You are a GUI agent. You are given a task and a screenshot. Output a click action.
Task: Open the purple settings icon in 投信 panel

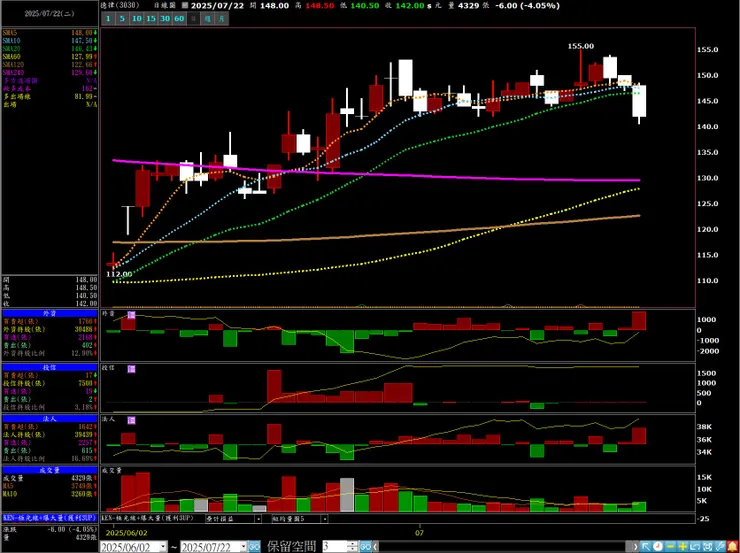[131, 369]
